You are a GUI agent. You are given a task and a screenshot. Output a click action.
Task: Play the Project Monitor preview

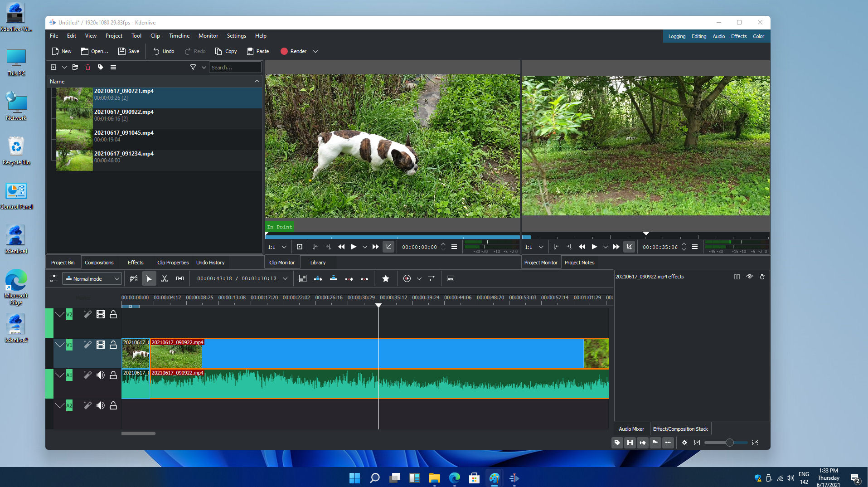pyautogui.click(x=594, y=247)
